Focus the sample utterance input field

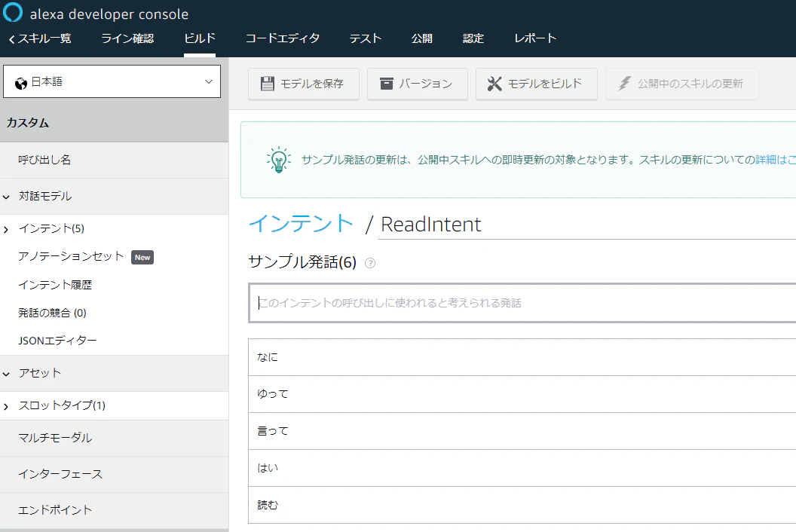pyautogui.click(x=522, y=303)
